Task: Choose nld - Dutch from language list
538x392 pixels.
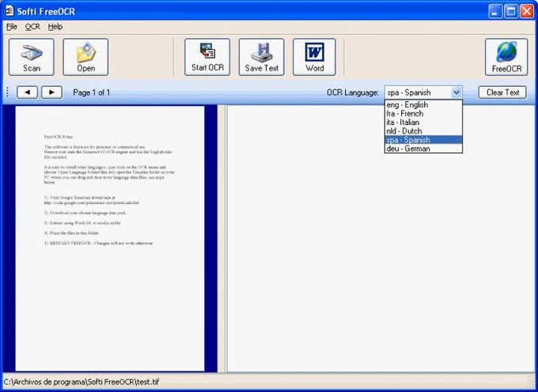Action: (x=423, y=131)
